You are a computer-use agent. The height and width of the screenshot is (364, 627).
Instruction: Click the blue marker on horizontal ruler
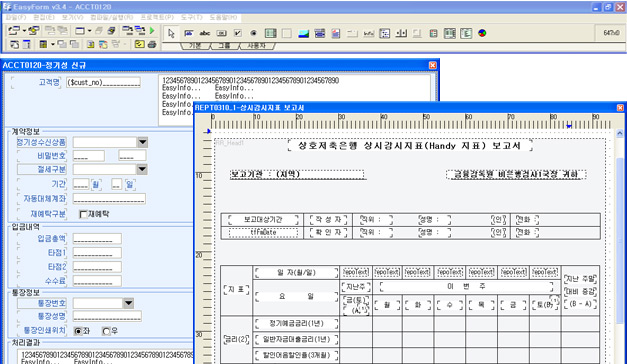pos(569,126)
